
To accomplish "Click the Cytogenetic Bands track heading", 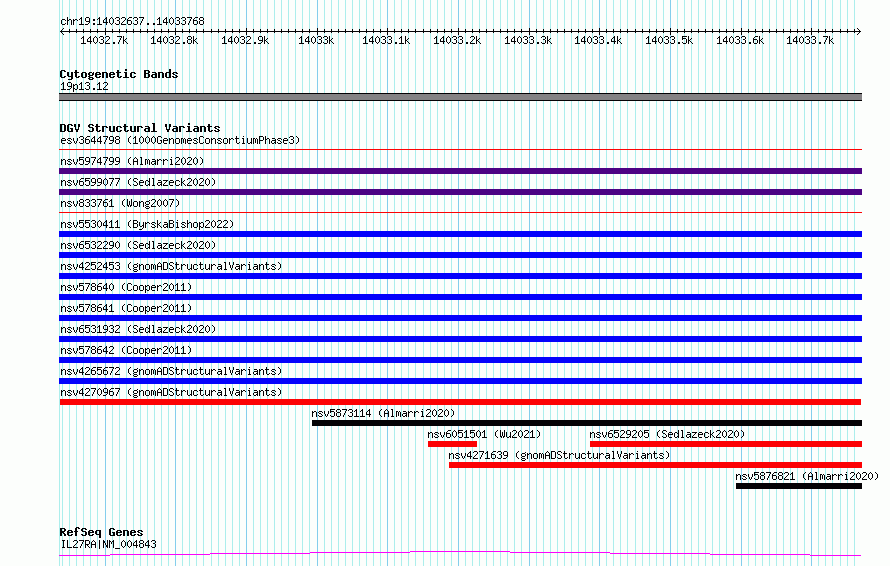I will tap(119, 74).
